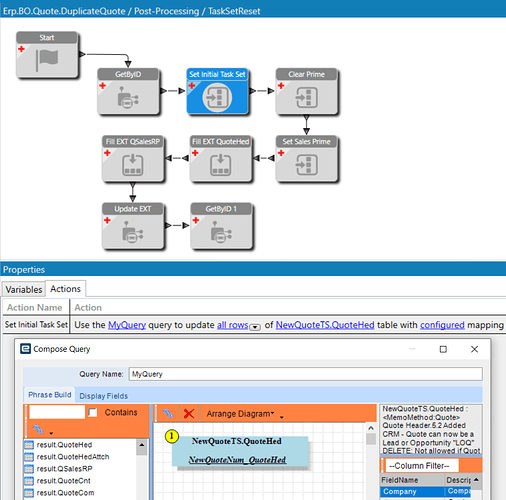Screen dimensions: 506x500
Task: Select the GetByID method node
Action: click(x=128, y=92)
